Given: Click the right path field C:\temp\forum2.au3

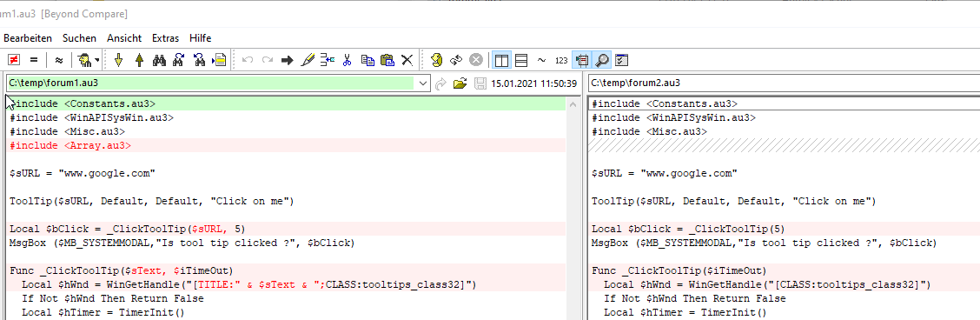Looking at the screenshot, I should (x=785, y=83).
